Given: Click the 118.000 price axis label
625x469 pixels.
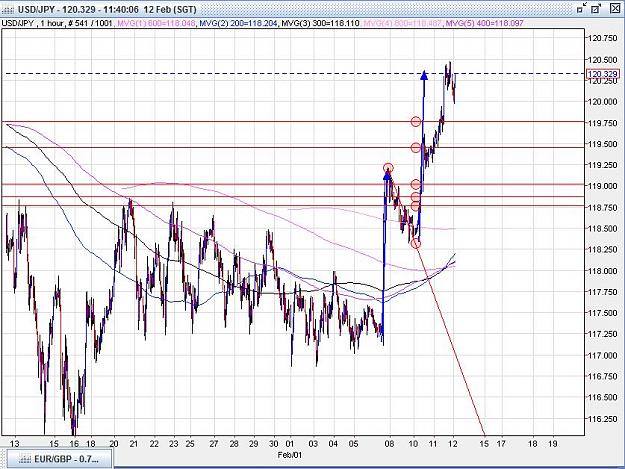Looking at the screenshot, I should pyautogui.click(x=603, y=271).
